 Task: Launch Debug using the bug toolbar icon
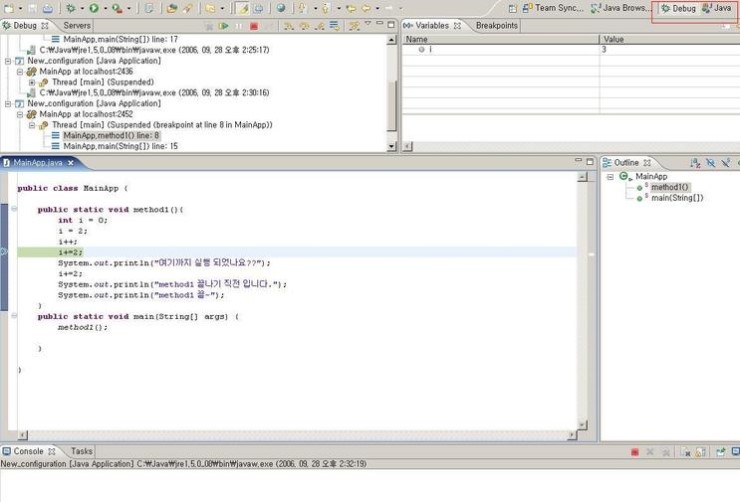coord(71,8)
